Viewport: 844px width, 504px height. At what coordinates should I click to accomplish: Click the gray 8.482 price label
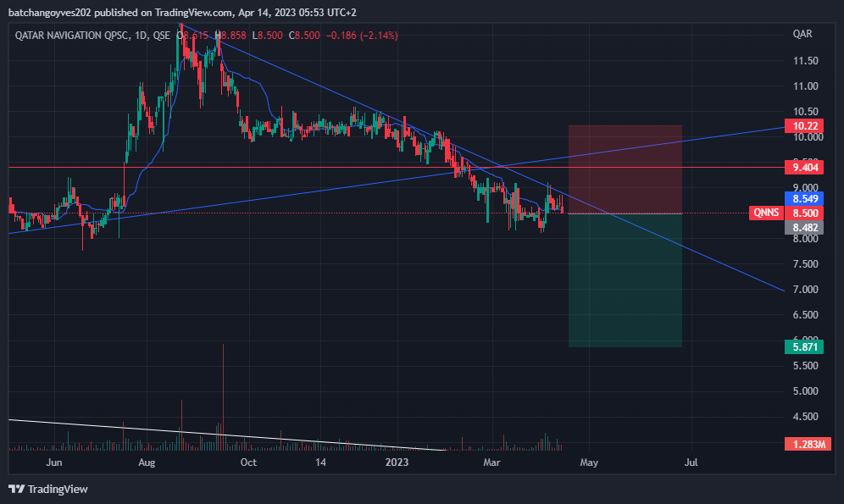[804, 228]
